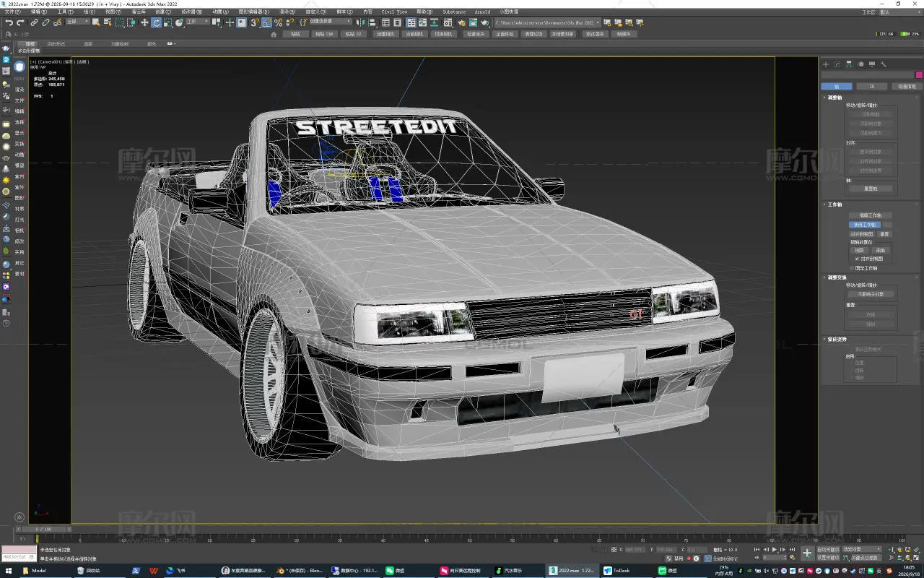Open the Utilities (wrench) tab in command panel
This screenshot has width=924, height=578.
coord(883,64)
